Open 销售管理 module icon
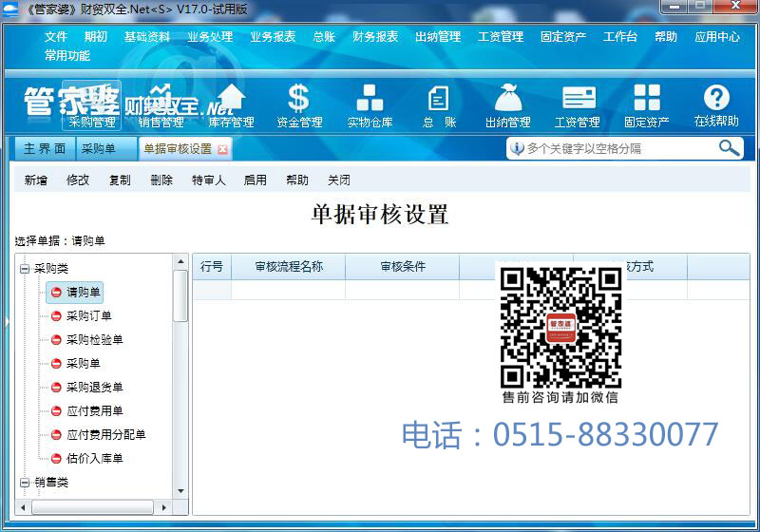 pyautogui.click(x=161, y=106)
